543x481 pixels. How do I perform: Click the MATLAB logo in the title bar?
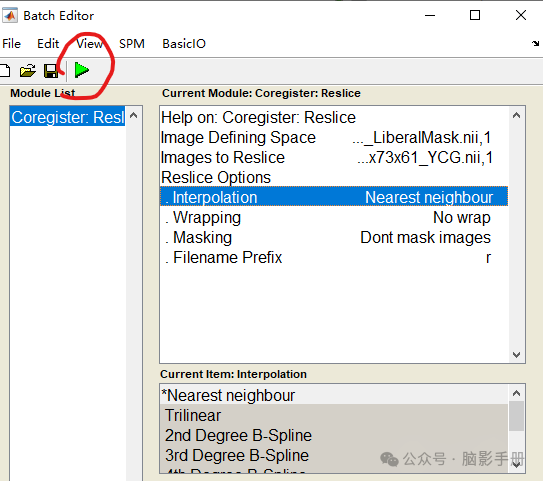click(10, 16)
